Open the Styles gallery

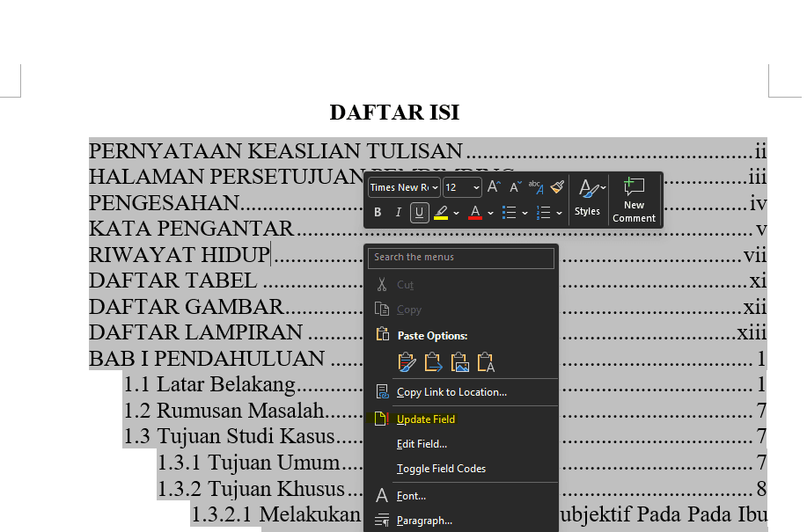pos(588,198)
